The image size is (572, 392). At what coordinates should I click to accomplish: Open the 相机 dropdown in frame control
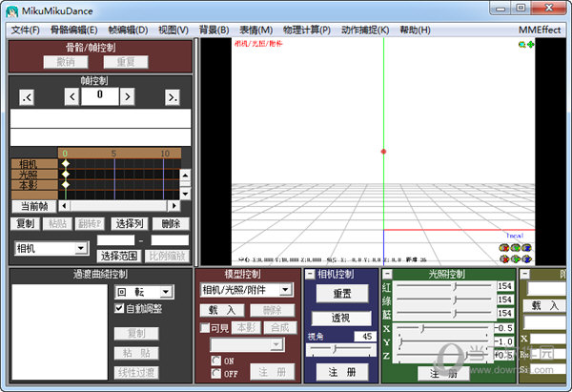(x=51, y=249)
